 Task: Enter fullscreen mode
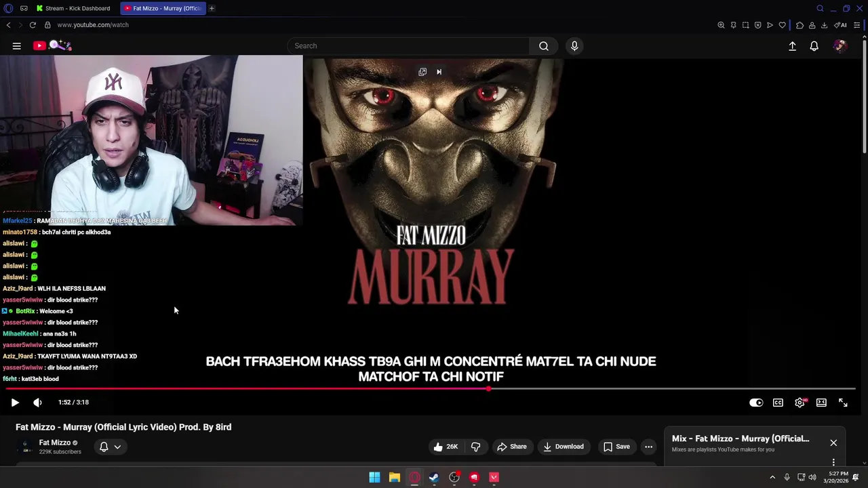(x=843, y=403)
